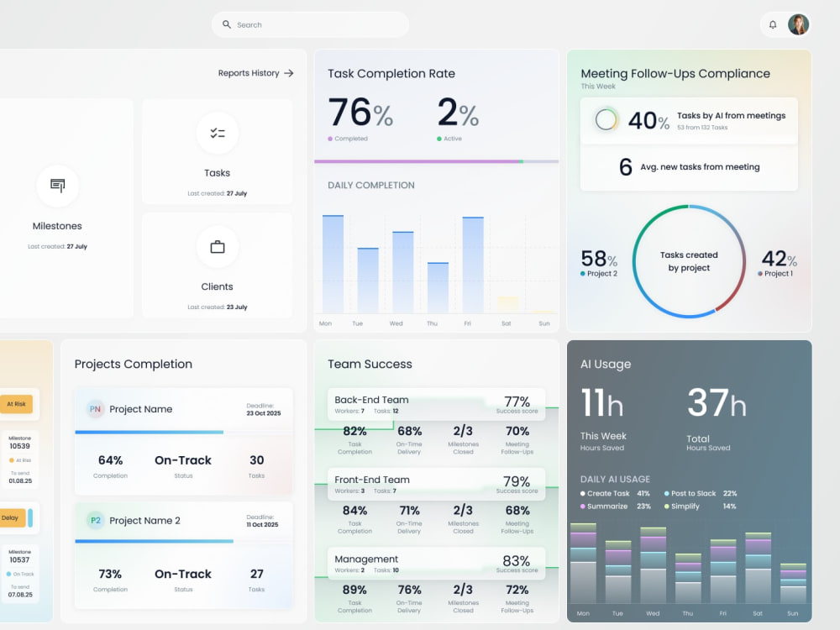
Task: Click the 58% Project 2 legend
Action: (x=599, y=264)
